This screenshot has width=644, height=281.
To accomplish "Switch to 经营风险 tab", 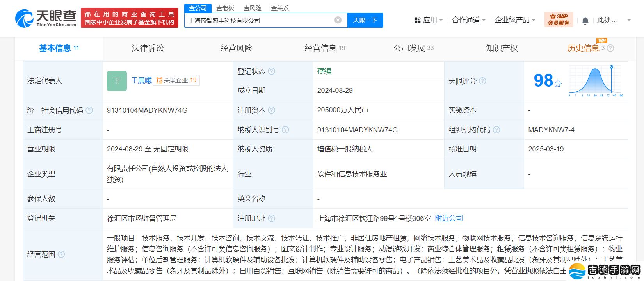I will pyautogui.click(x=236, y=48).
